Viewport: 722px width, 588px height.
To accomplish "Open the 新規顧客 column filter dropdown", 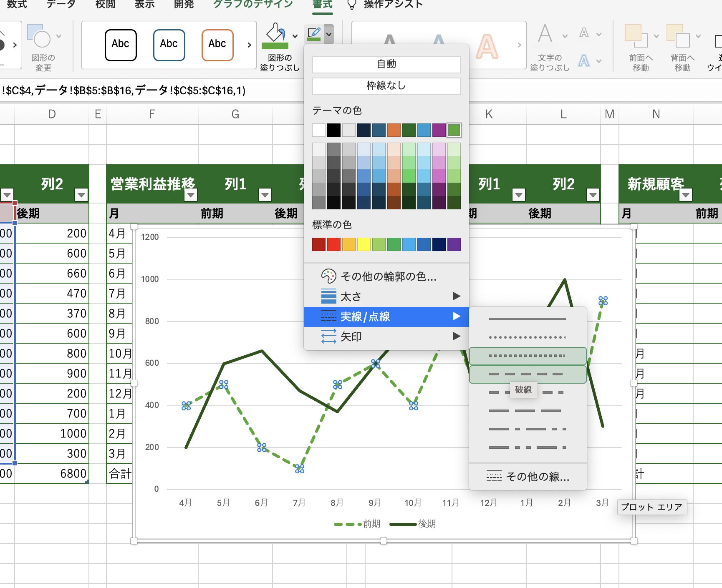I will coord(685,195).
